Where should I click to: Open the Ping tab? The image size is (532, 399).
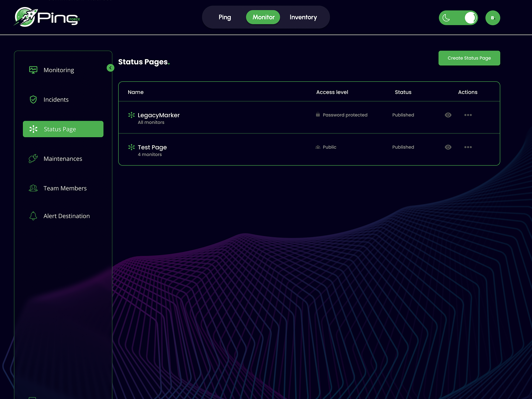(x=225, y=17)
